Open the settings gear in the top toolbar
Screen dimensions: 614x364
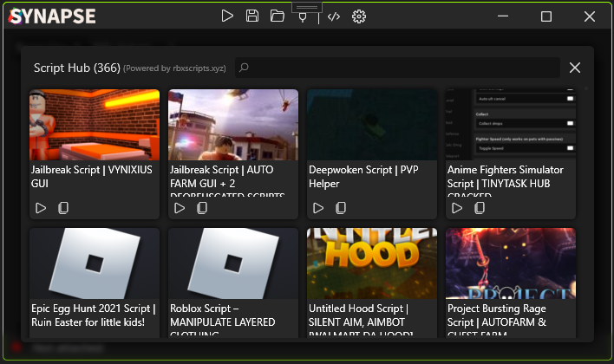359,16
